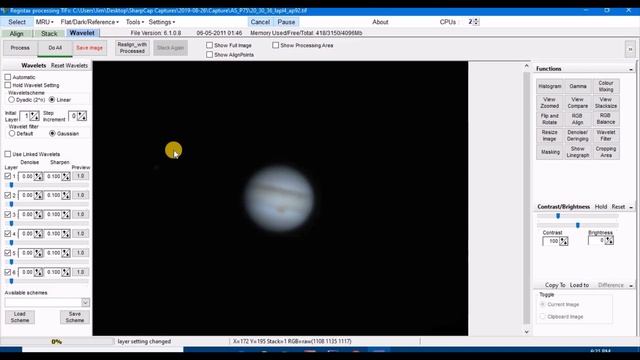Image resolution: width=640 pixels, height=360 pixels.
Task: Click the Brightness slider handle
Action: pyautogui.click(x=578, y=225)
